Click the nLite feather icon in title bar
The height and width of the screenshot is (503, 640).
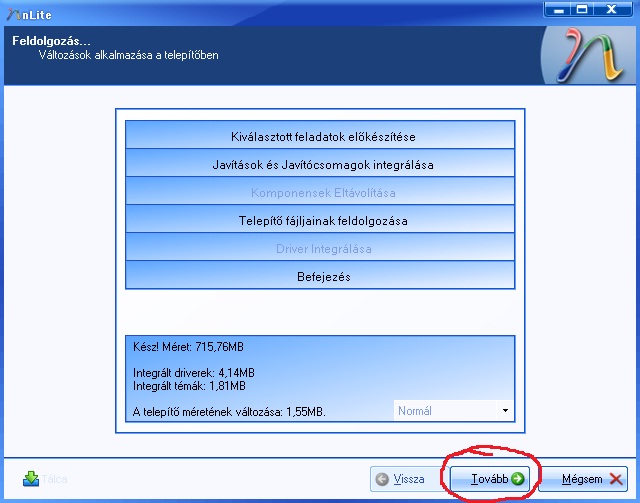[x=13, y=15]
